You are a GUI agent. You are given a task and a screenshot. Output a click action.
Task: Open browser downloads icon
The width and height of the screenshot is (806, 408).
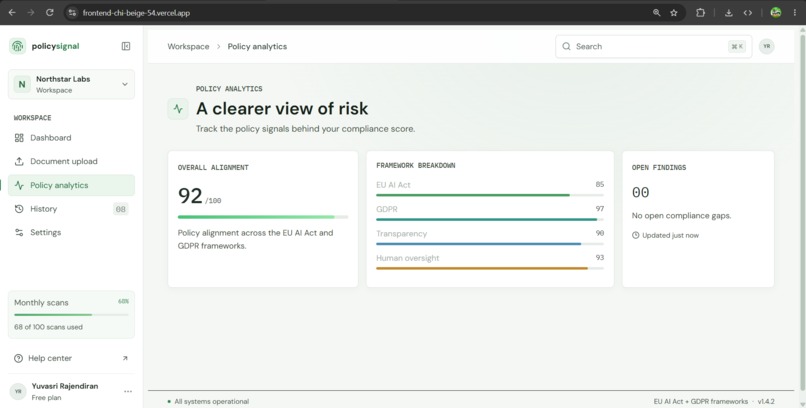(728, 13)
